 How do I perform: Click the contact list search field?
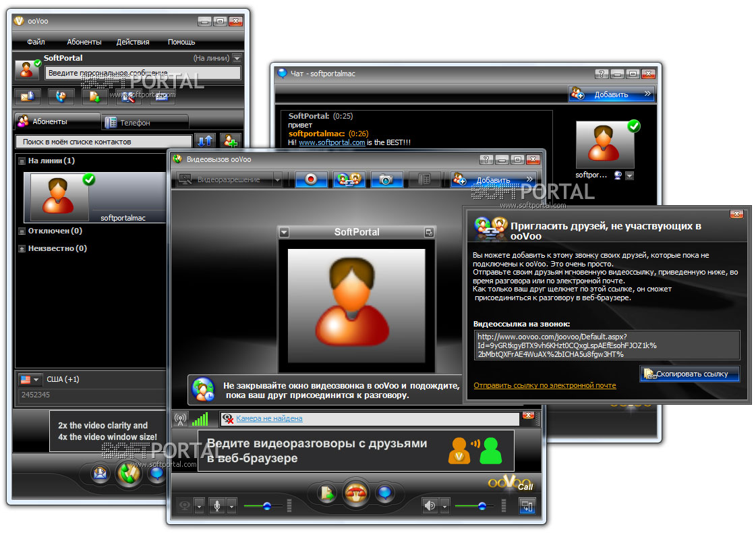(x=104, y=142)
